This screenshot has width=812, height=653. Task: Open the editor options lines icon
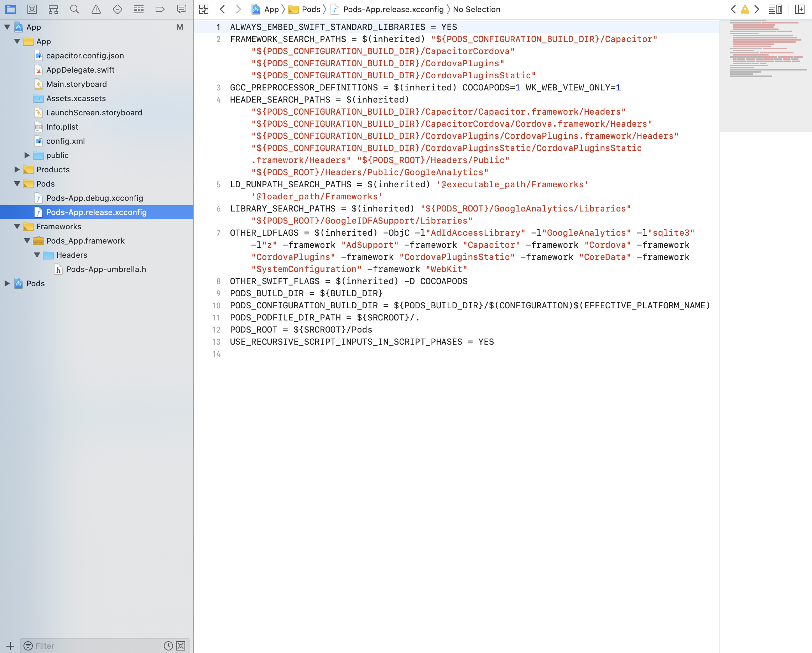775,9
